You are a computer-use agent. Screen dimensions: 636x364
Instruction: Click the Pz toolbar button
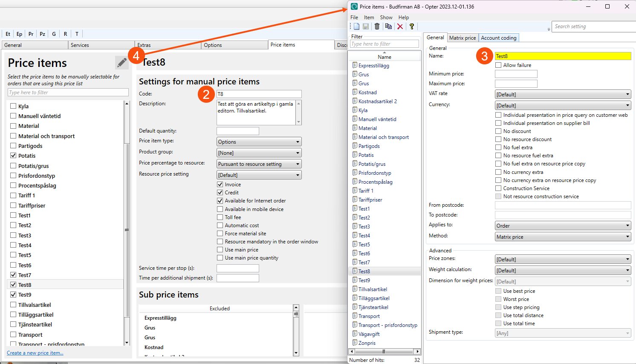tap(42, 34)
